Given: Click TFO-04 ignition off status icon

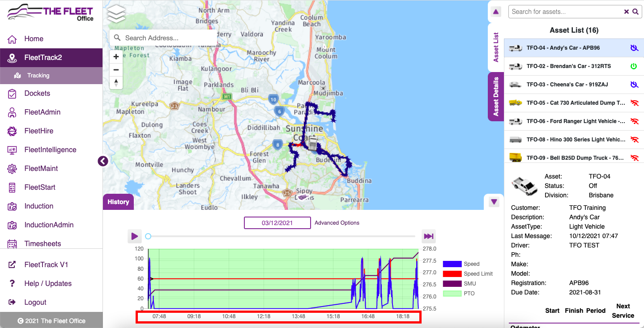Looking at the screenshot, I should pos(634,48).
